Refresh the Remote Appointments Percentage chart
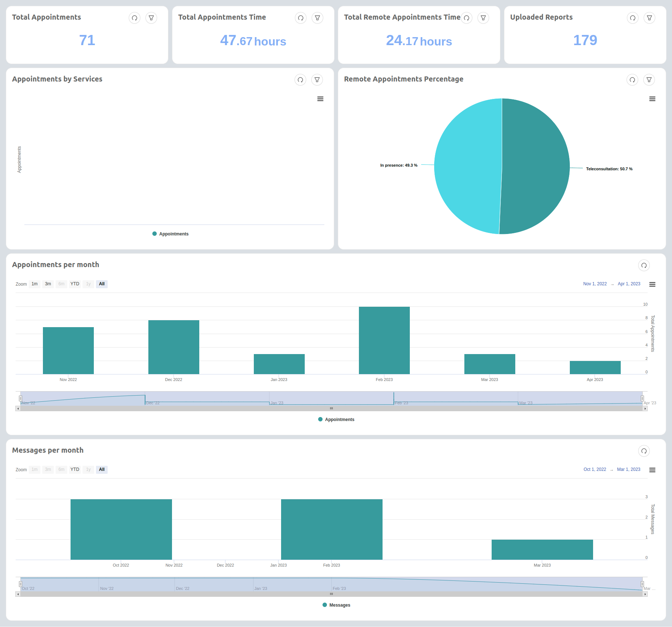This screenshot has width=672, height=627. pyautogui.click(x=632, y=80)
